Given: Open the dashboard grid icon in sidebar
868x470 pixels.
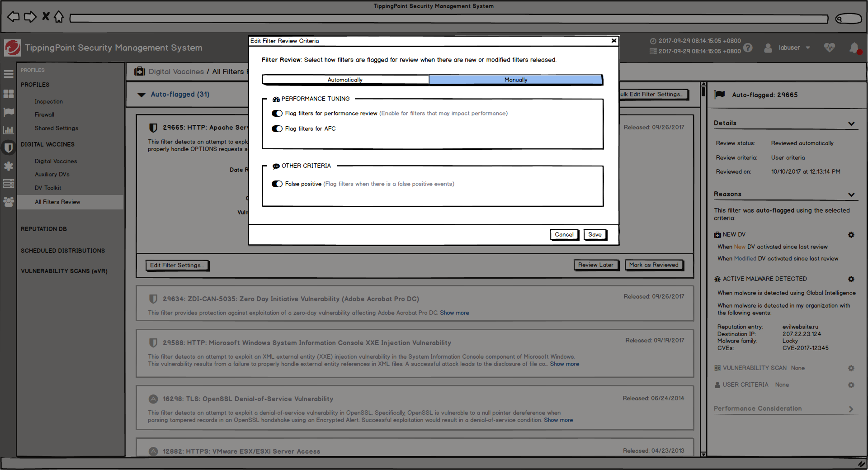Looking at the screenshot, I should click(x=9, y=94).
